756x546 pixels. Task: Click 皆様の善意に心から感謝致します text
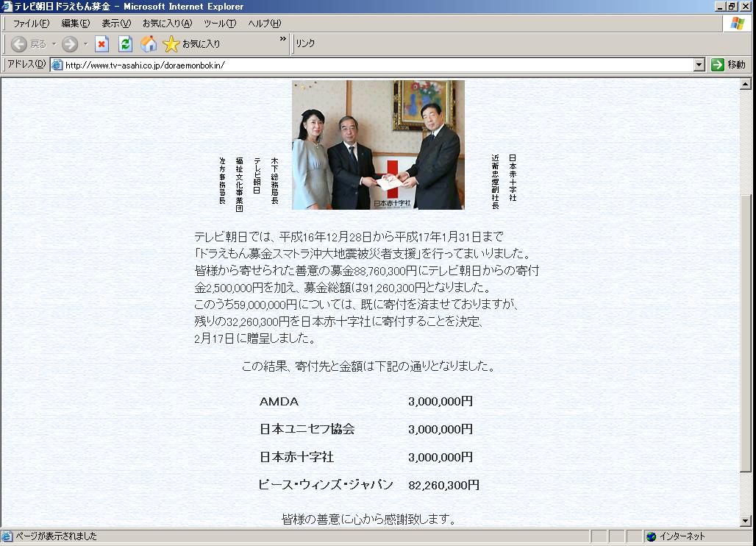(x=368, y=519)
